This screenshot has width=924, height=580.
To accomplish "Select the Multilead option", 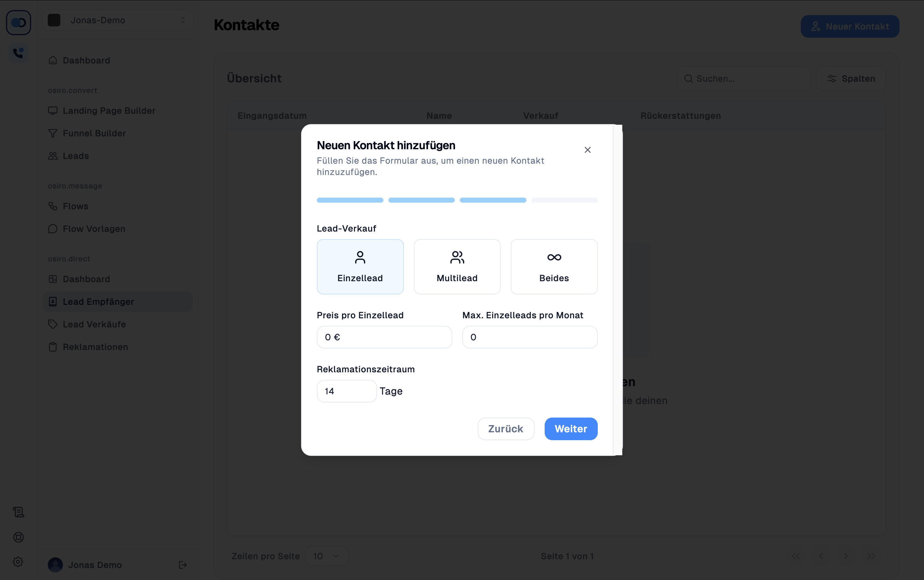I will [x=457, y=267].
